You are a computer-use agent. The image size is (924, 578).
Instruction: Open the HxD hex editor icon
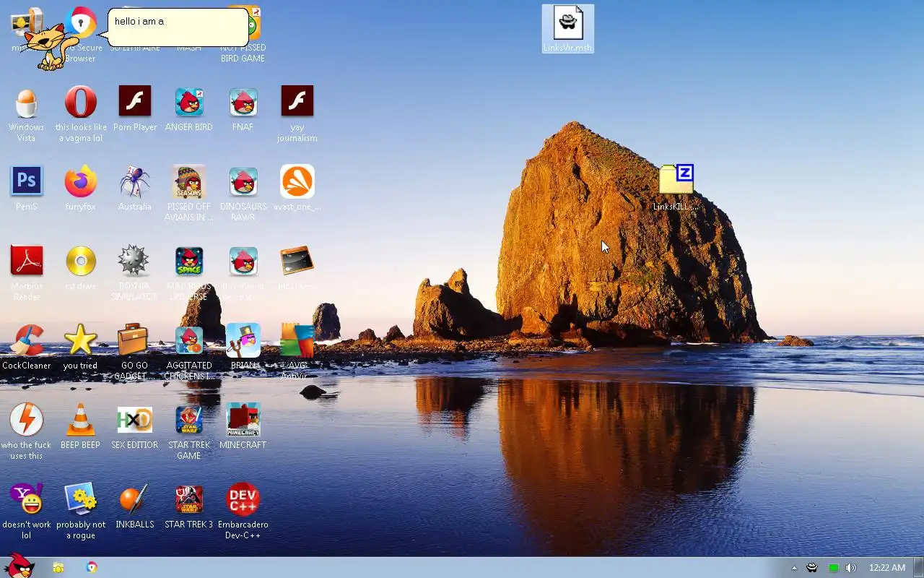click(x=135, y=419)
